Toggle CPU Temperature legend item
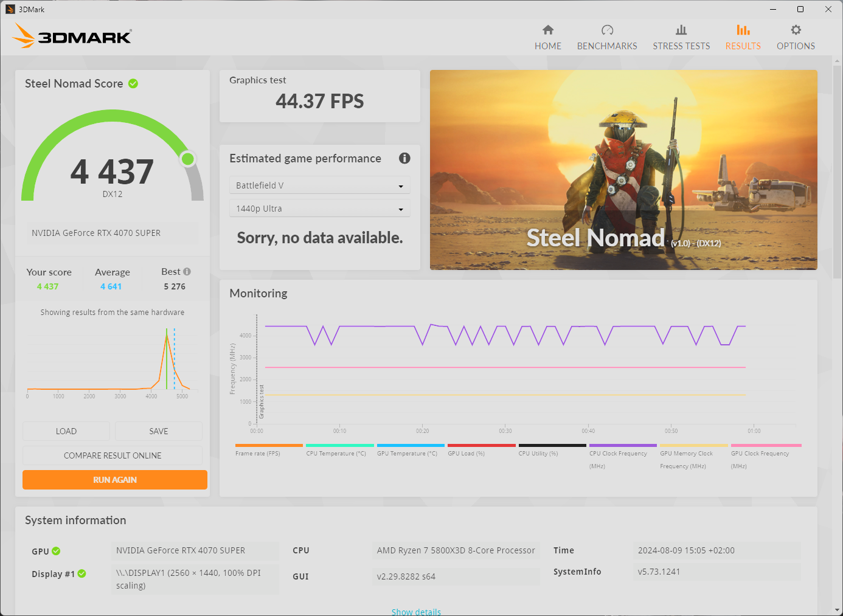The image size is (843, 616). tap(340, 451)
